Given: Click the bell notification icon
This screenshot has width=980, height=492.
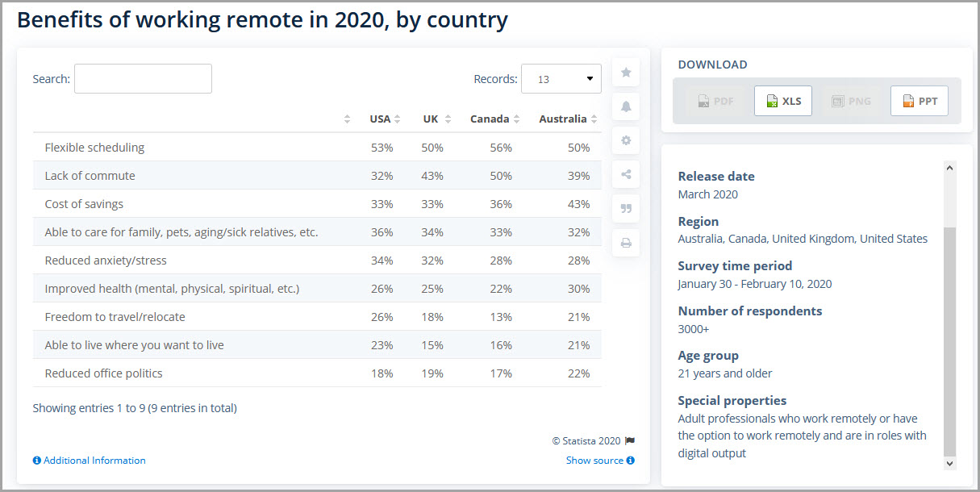Looking at the screenshot, I should (x=626, y=106).
